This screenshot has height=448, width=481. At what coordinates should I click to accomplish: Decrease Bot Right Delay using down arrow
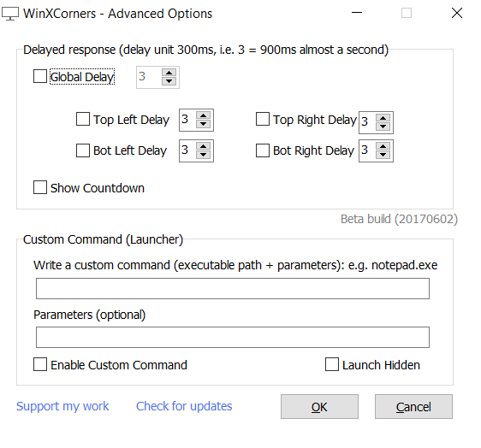pyautogui.click(x=383, y=155)
